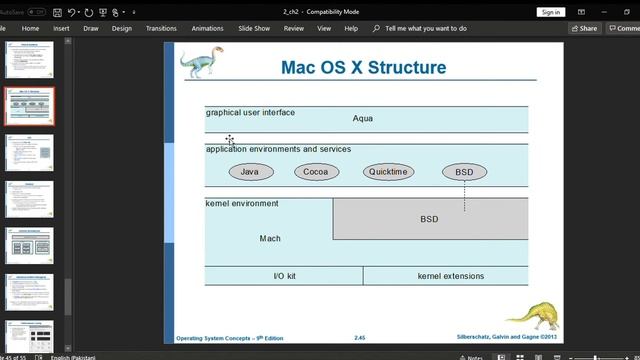Open the touch/mouse mode dropdown arrow
This screenshot has height=360, width=640.
pyautogui.click(x=124, y=12)
